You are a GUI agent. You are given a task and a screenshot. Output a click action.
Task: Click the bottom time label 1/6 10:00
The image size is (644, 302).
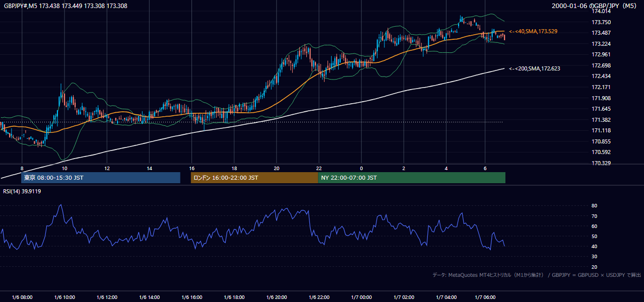tap(65, 297)
